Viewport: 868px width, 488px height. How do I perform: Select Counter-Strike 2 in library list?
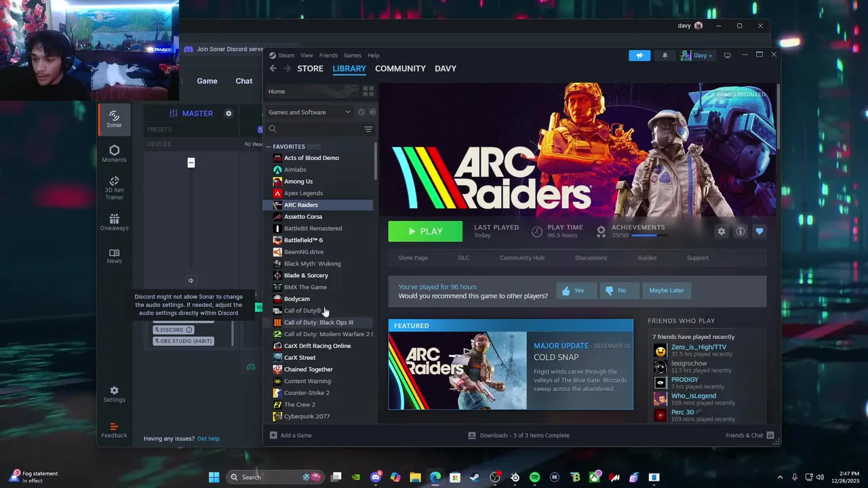(319, 392)
